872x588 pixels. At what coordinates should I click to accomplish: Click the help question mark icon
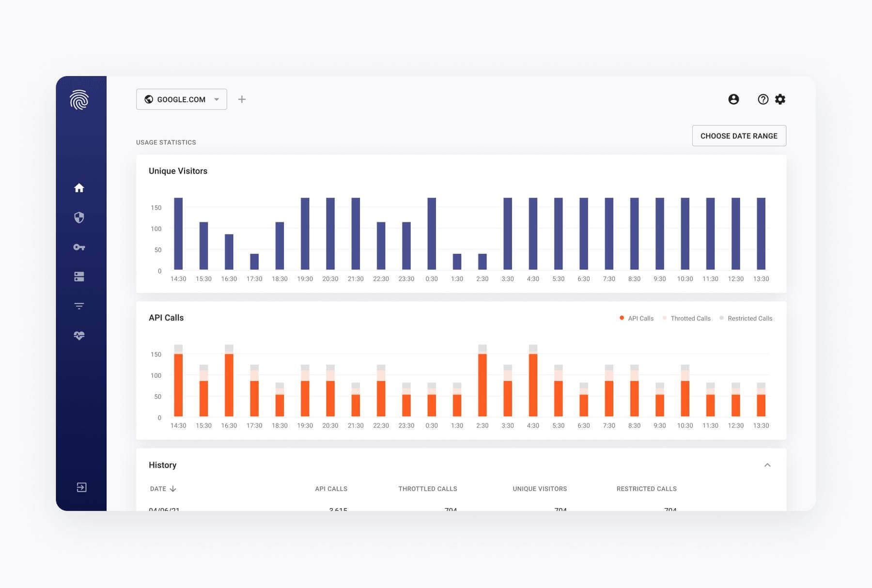click(x=763, y=99)
